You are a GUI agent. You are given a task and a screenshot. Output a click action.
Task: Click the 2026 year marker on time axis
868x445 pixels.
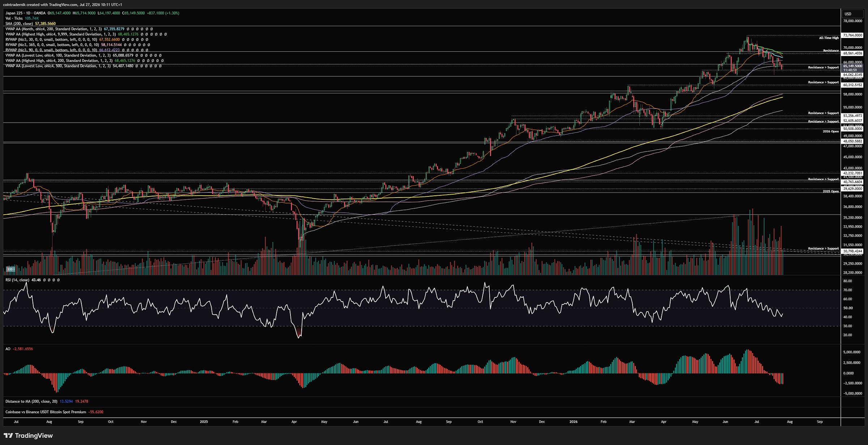pyautogui.click(x=573, y=421)
